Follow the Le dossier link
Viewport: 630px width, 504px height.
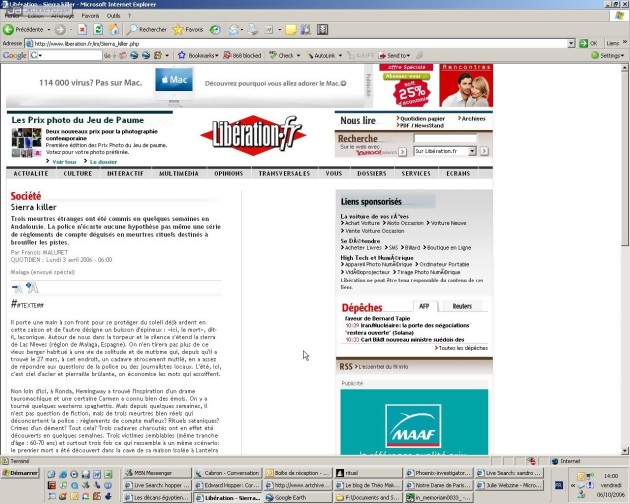tap(103, 162)
